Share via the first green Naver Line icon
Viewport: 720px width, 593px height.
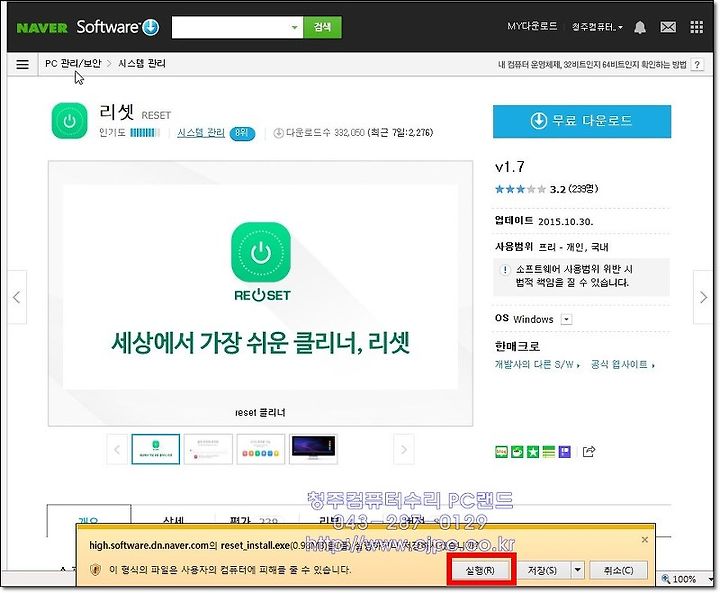(x=501, y=452)
